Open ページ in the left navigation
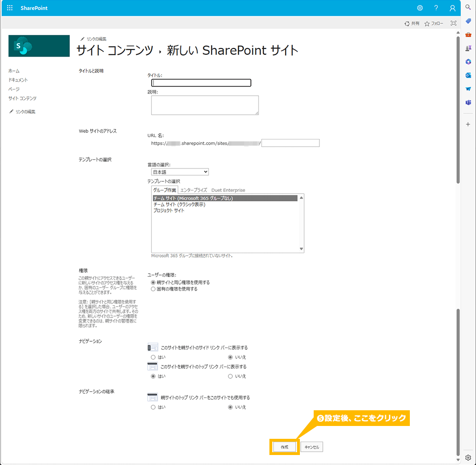The width and height of the screenshot is (476, 465). click(14, 89)
